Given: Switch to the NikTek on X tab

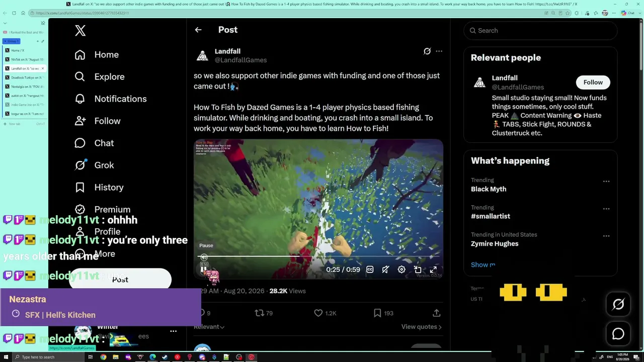Looking at the screenshot, I should coord(25,59).
